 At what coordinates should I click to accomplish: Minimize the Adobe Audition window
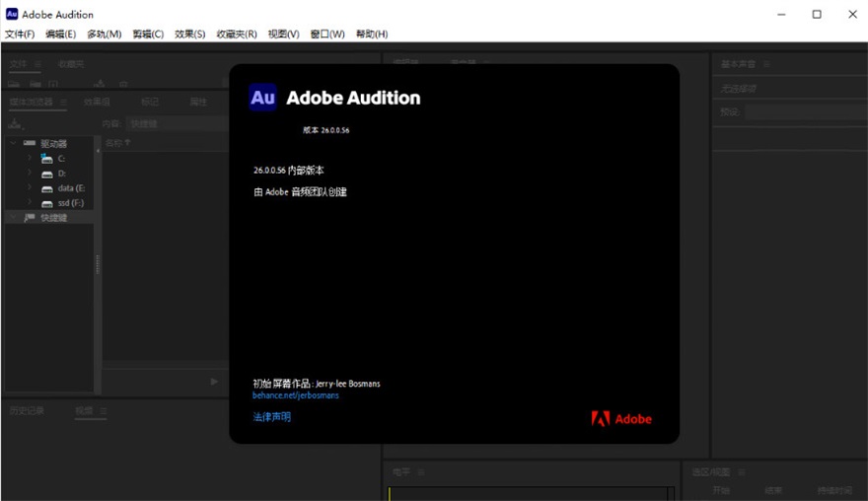pos(781,15)
